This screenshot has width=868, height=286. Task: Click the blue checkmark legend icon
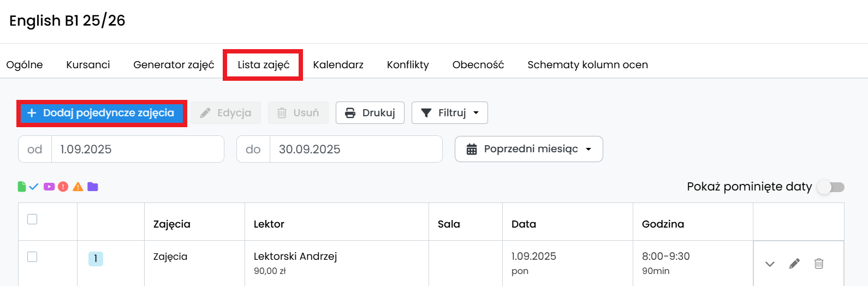point(34,187)
